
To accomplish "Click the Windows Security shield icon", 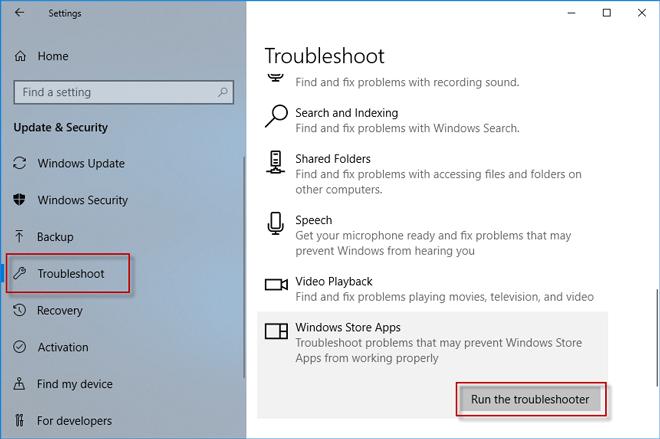I will point(20,200).
